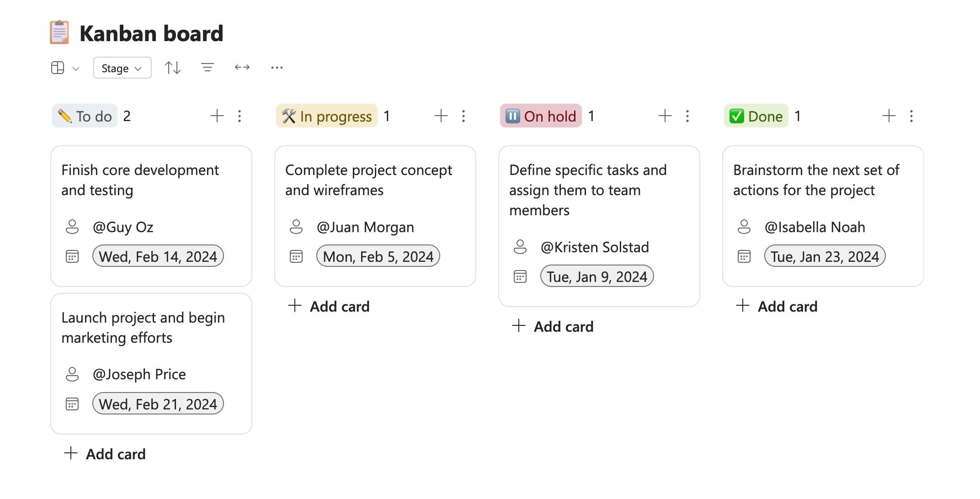
Task: Click the expand columns width icon
Action: pyautogui.click(x=242, y=67)
